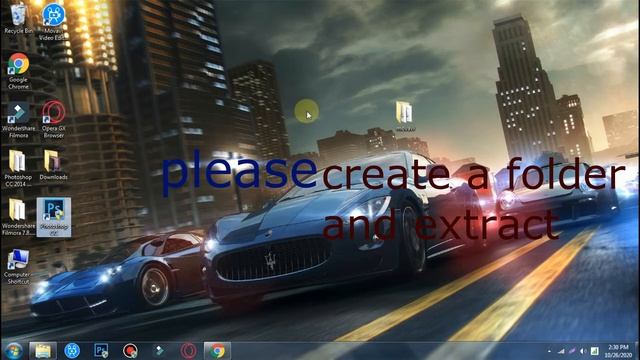The height and width of the screenshot is (360, 640).
Task: Click the Show Desktop strip
Action: 637,351
